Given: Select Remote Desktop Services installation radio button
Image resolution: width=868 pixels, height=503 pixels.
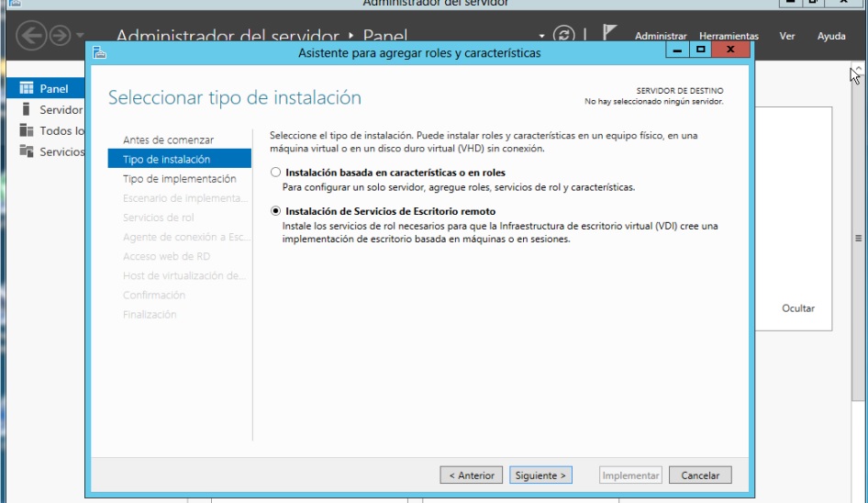Looking at the screenshot, I should 276,211.
